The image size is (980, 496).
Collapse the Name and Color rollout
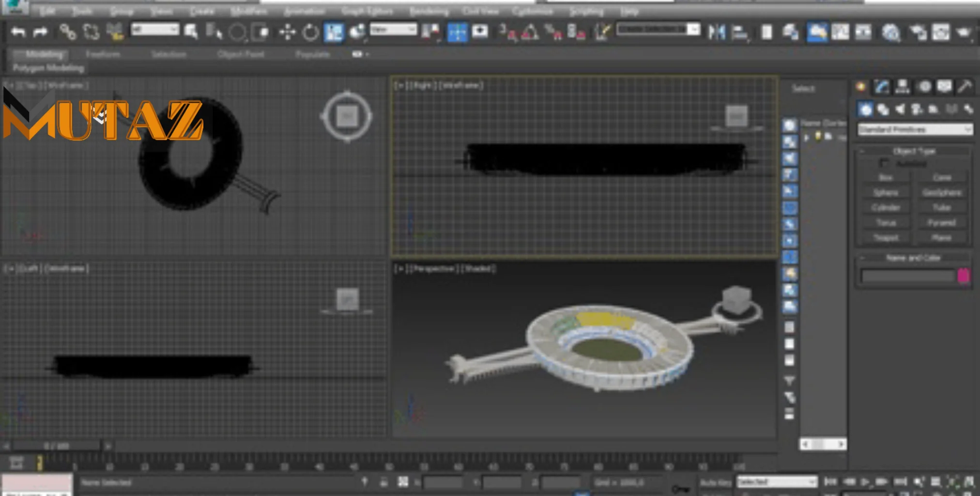[914, 258]
